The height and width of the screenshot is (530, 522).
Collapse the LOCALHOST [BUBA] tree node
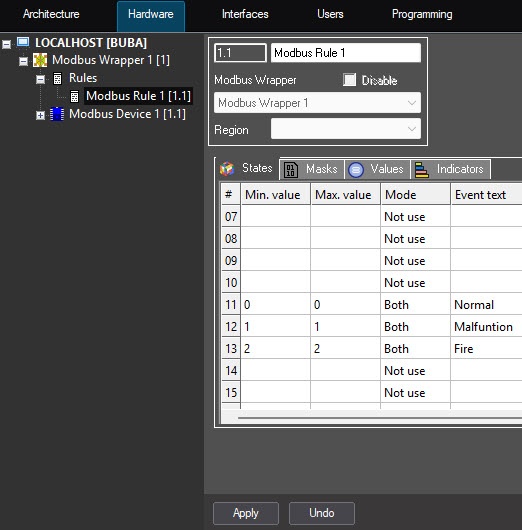(x=6, y=44)
